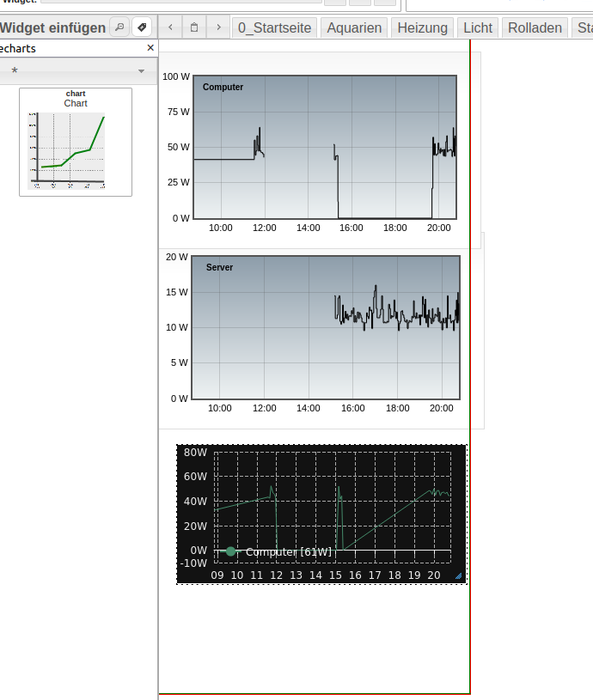Viewport: 593px width, 700px height.
Task: Open the 0_Startseite view tab
Action: pyautogui.click(x=275, y=27)
